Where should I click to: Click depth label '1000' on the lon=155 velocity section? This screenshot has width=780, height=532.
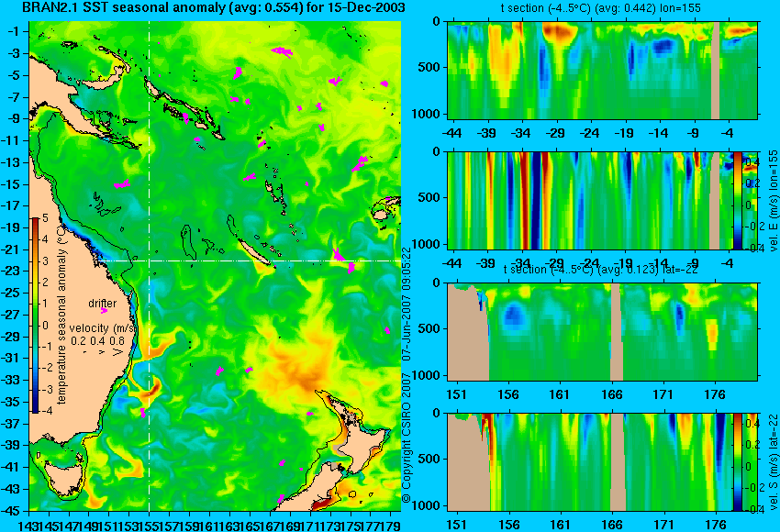pos(427,244)
